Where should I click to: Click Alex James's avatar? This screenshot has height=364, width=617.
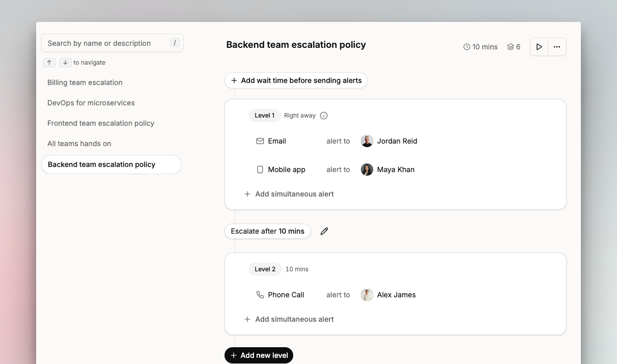(367, 295)
